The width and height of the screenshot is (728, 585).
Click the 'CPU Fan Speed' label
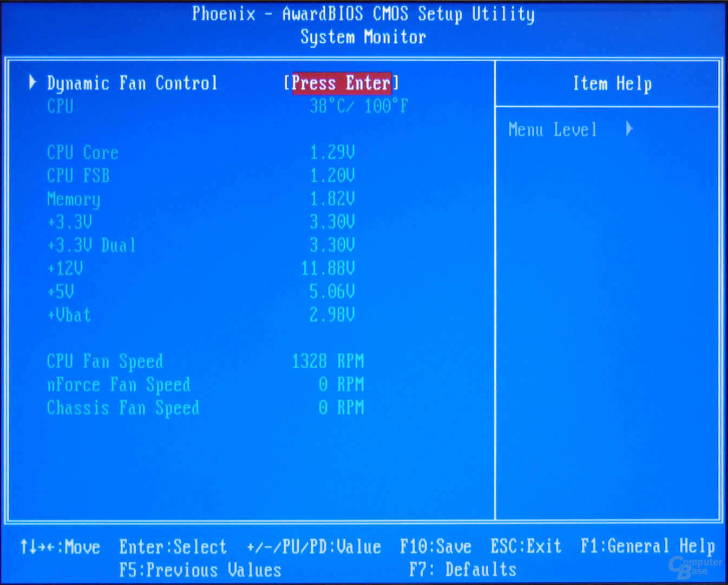(105, 362)
